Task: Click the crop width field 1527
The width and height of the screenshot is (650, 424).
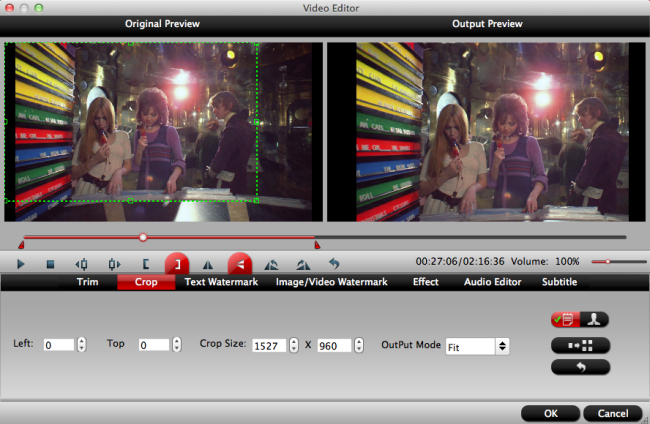Action: pos(269,346)
